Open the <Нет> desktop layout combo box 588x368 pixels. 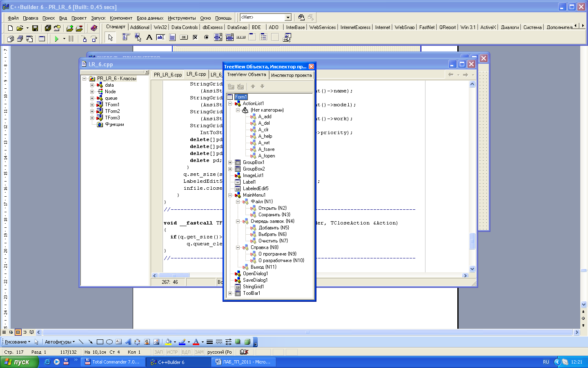pyautogui.click(x=266, y=17)
